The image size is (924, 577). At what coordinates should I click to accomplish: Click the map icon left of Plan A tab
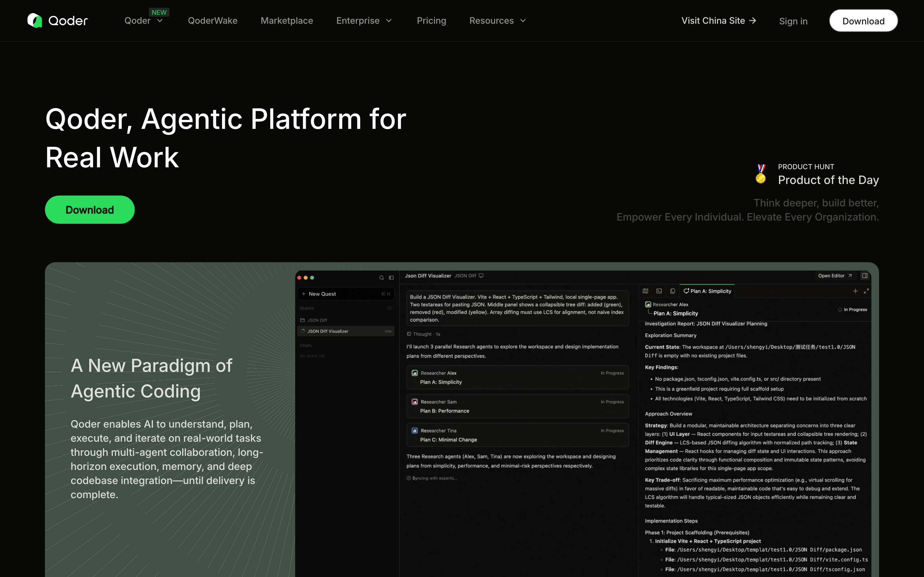click(x=645, y=291)
